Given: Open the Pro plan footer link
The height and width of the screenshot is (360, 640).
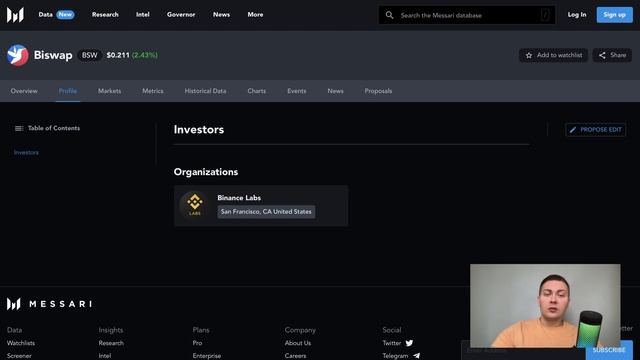Looking at the screenshot, I should pyautogui.click(x=197, y=343).
